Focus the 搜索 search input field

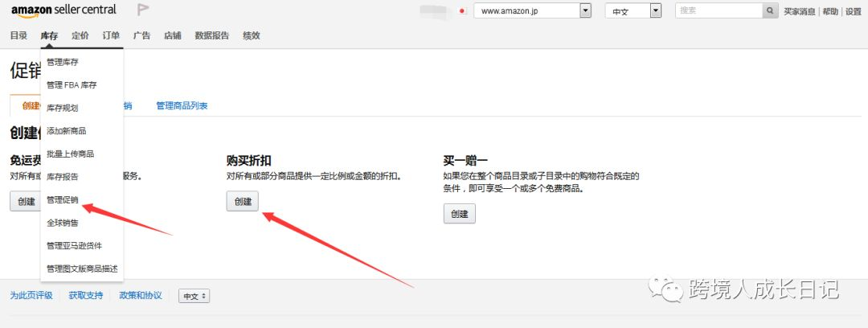(719, 10)
